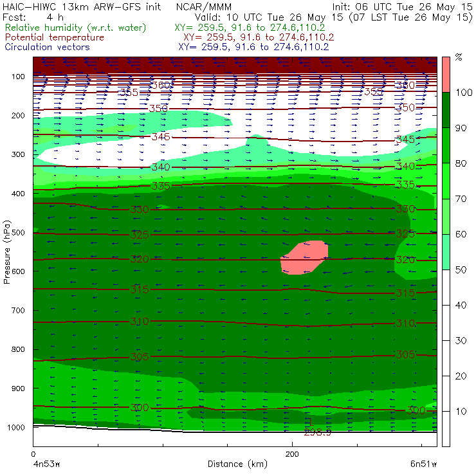The width and height of the screenshot is (476, 476).
Task: Click the '30' colorbar scale label
Action: [x=461, y=341]
